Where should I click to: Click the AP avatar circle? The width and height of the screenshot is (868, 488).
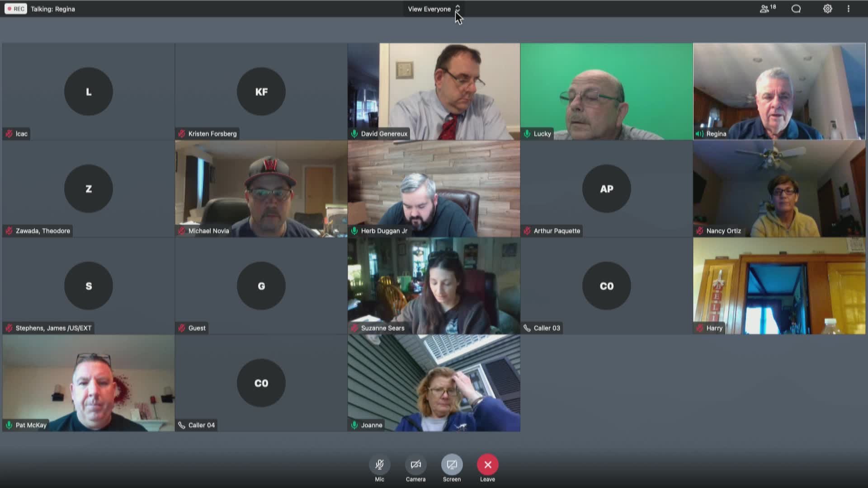pos(607,189)
